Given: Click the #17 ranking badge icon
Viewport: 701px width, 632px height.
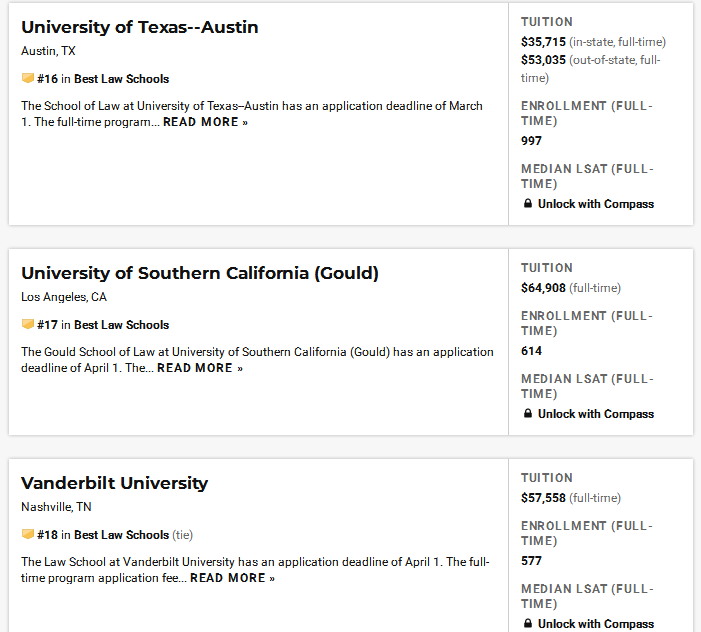Looking at the screenshot, I should coord(28,324).
